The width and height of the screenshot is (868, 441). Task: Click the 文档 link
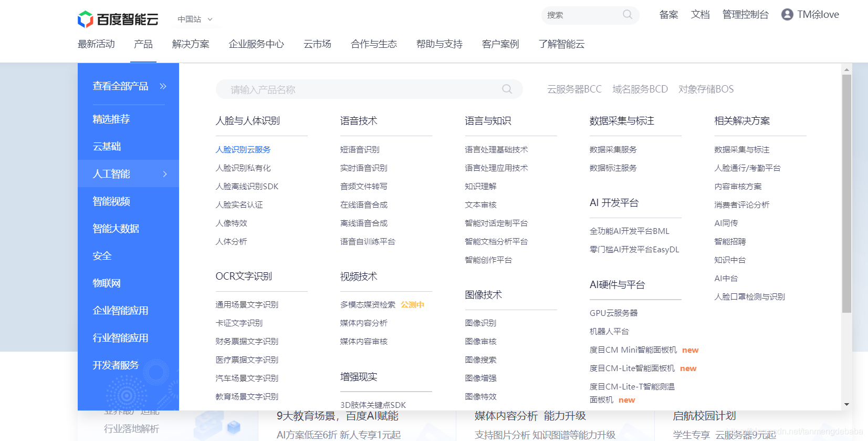coord(700,15)
